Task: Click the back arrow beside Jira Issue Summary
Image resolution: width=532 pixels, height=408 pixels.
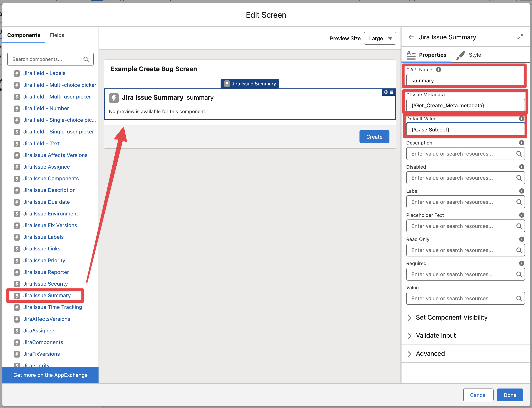Action: [x=411, y=37]
